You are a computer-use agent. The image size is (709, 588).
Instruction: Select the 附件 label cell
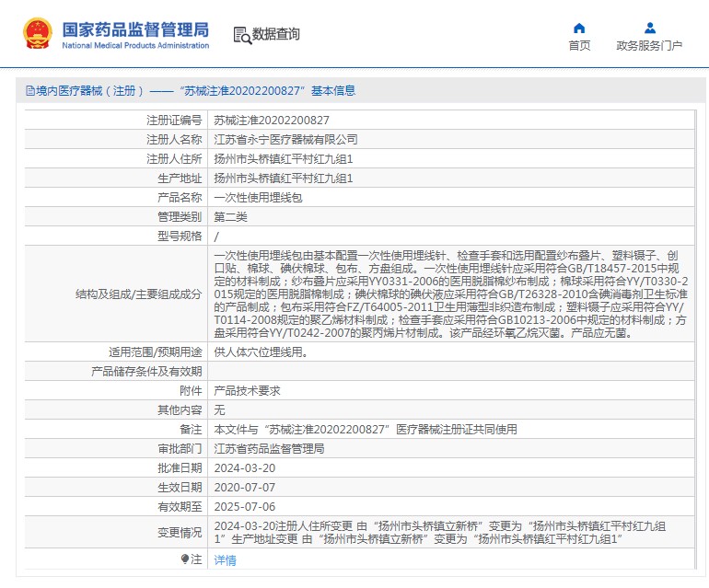coord(116,390)
